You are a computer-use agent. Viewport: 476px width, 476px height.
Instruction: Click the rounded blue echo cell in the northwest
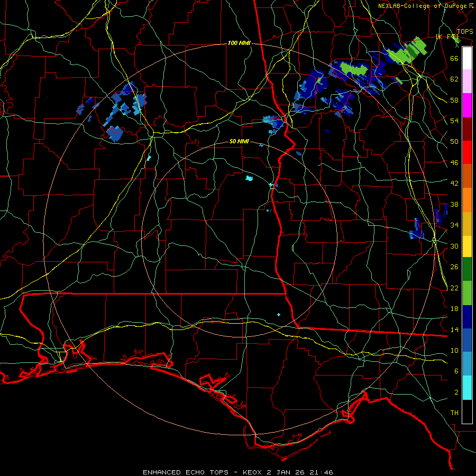(115, 134)
